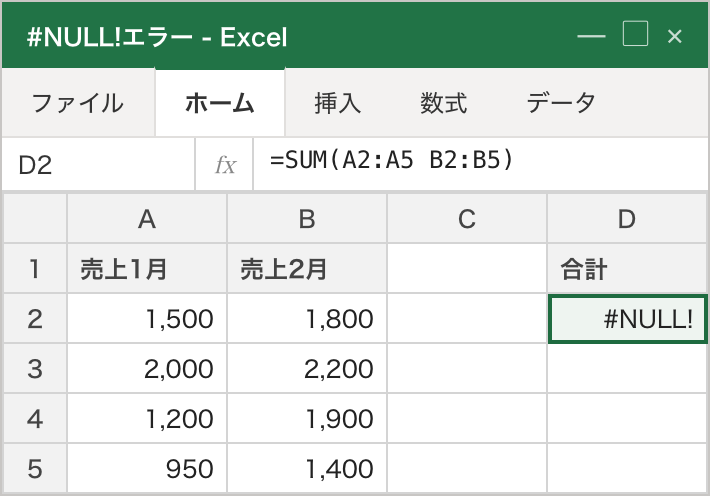710x496 pixels.
Task: Select column C header
Action: (467, 219)
